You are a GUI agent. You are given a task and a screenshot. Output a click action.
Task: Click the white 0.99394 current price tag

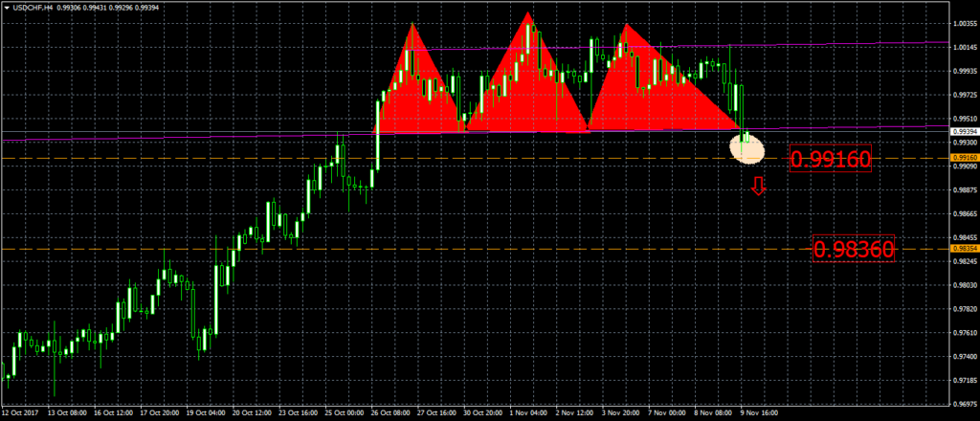(963, 132)
